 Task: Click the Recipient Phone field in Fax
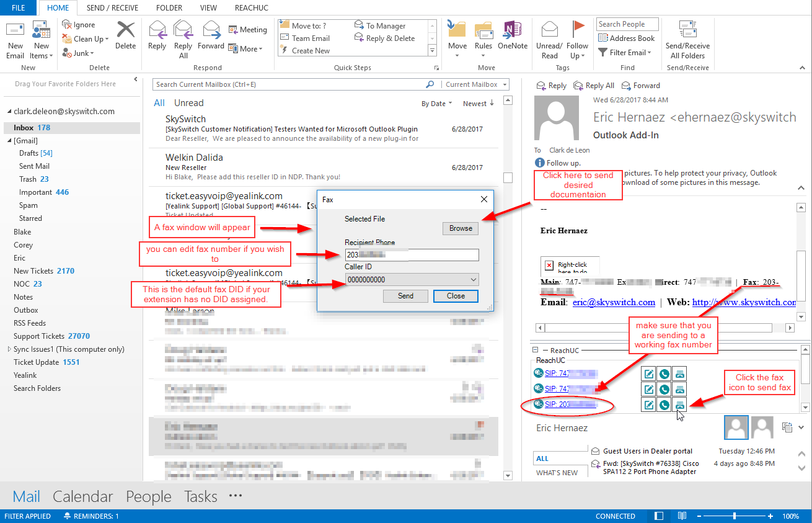pyautogui.click(x=412, y=255)
